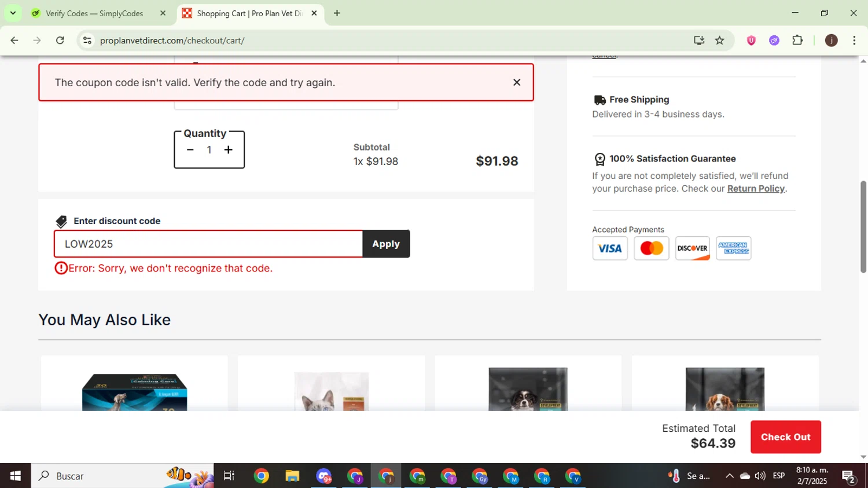Image resolution: width=868 pixels, height=488 pixels.
Task: Open the taskbar clock showing 8:10 a. m.
Action: tap(812, 476)
